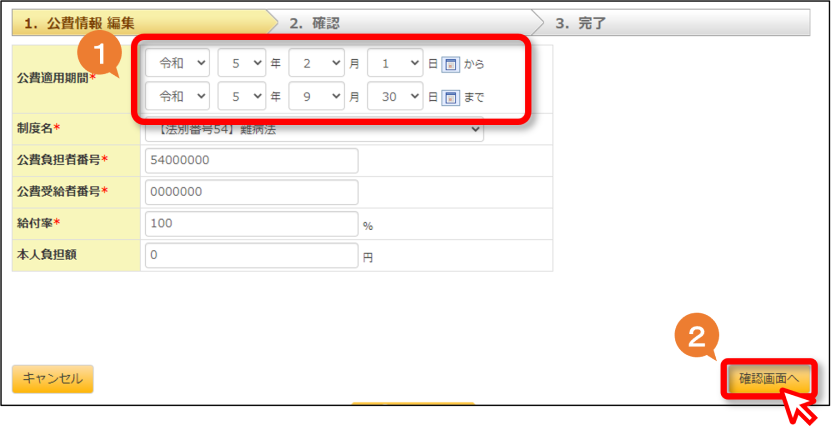Screen dimensions: 831x435
Task: Click the キャンセル button
Action: click(52, 379)
